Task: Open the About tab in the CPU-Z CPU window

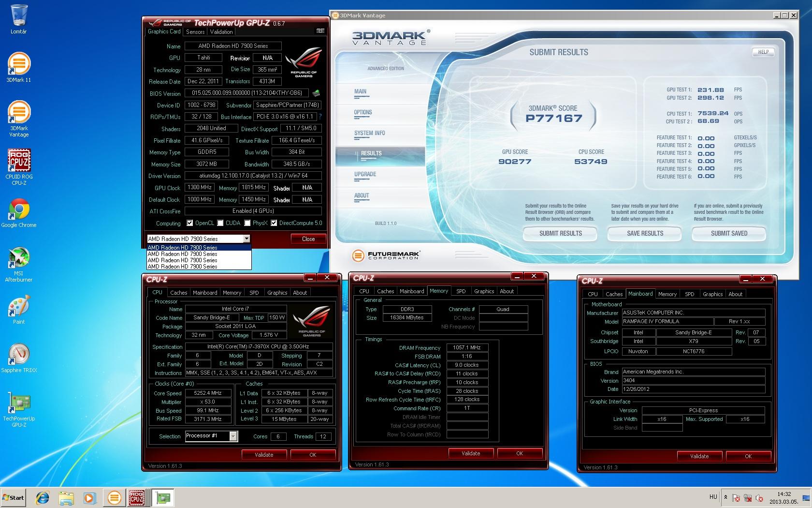Action: click(x=300, y=293)
